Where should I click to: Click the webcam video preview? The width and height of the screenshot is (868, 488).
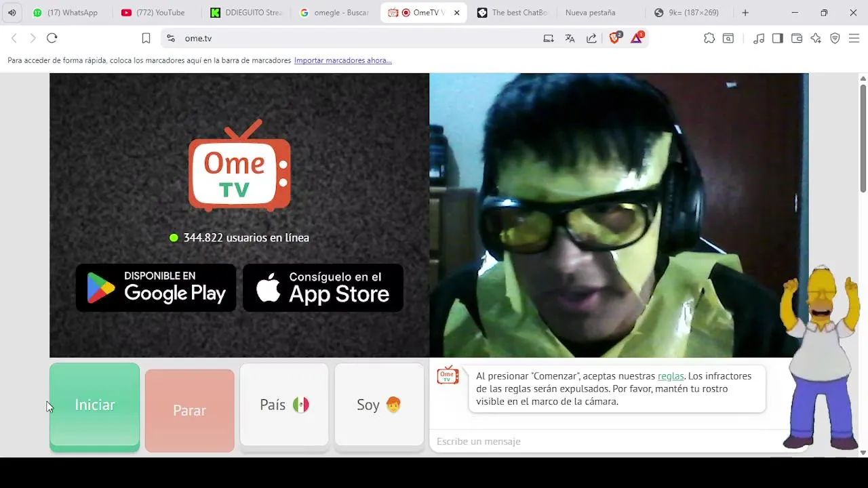tap(618, 215)
